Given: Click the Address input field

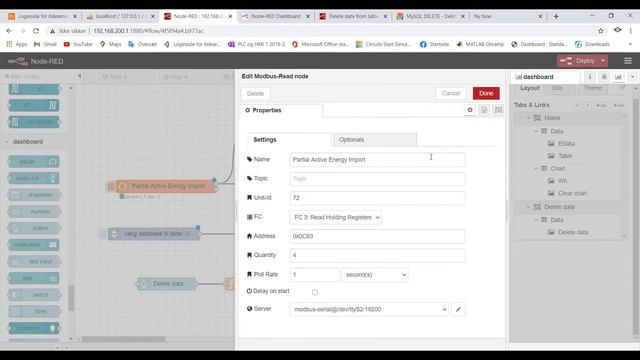Looking at the screenshot, I should 377,236.
